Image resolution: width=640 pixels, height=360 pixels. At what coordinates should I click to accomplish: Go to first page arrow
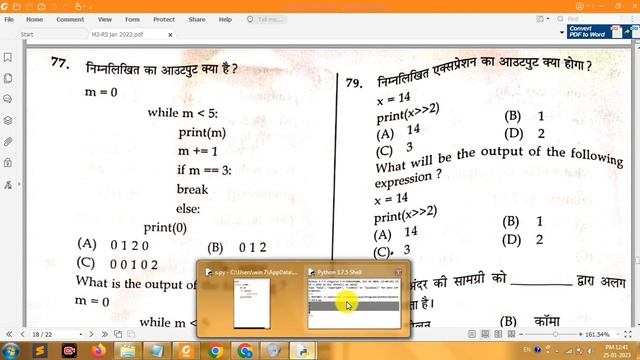point(9,334)
